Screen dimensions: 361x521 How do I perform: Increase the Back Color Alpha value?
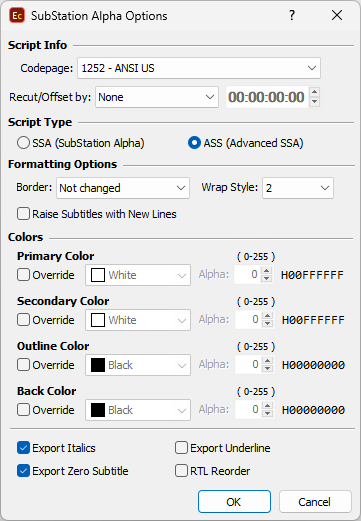267,405
